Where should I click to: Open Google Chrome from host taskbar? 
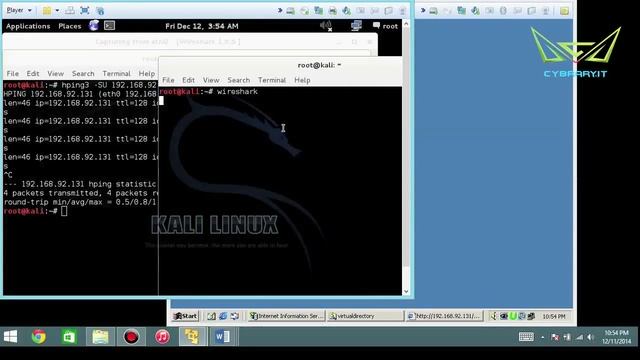tap(39, 337)
